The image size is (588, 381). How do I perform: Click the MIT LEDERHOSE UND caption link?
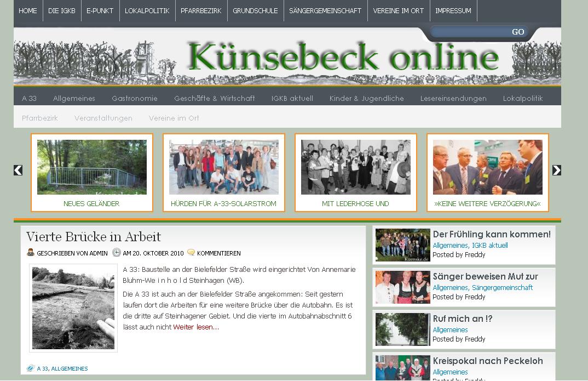(355, 203)
